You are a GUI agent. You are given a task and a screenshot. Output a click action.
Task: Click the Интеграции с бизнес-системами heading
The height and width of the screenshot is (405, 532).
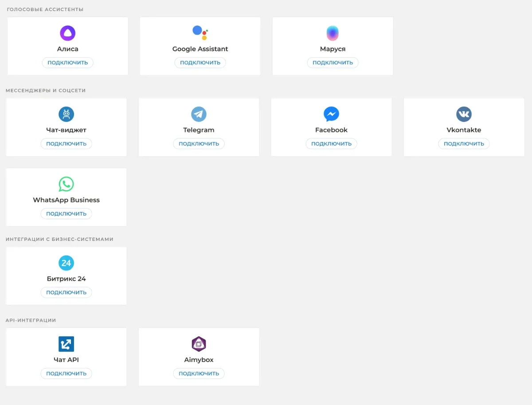59,239
